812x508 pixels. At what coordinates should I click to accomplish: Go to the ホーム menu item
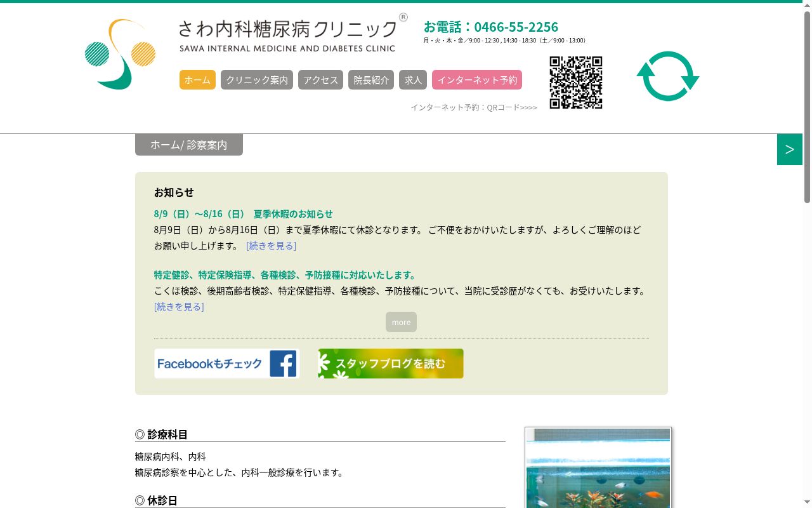pos(197,80)
